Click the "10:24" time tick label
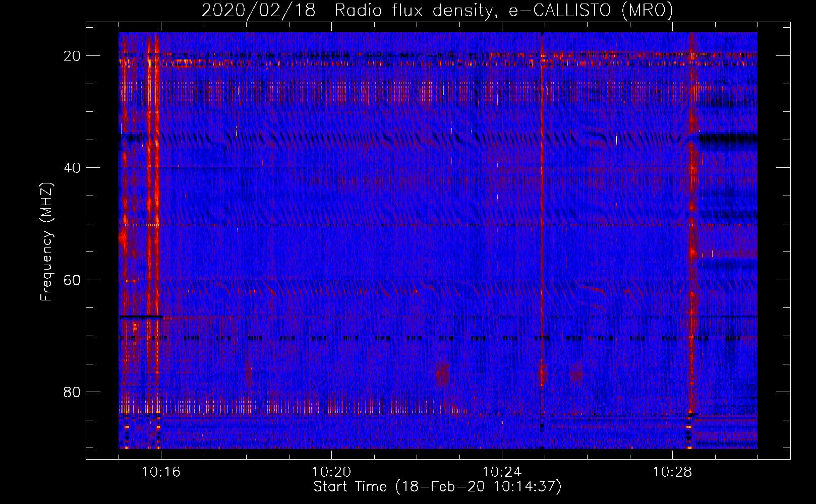This screenshot has width=816, height=504. (x=502, y=472)
